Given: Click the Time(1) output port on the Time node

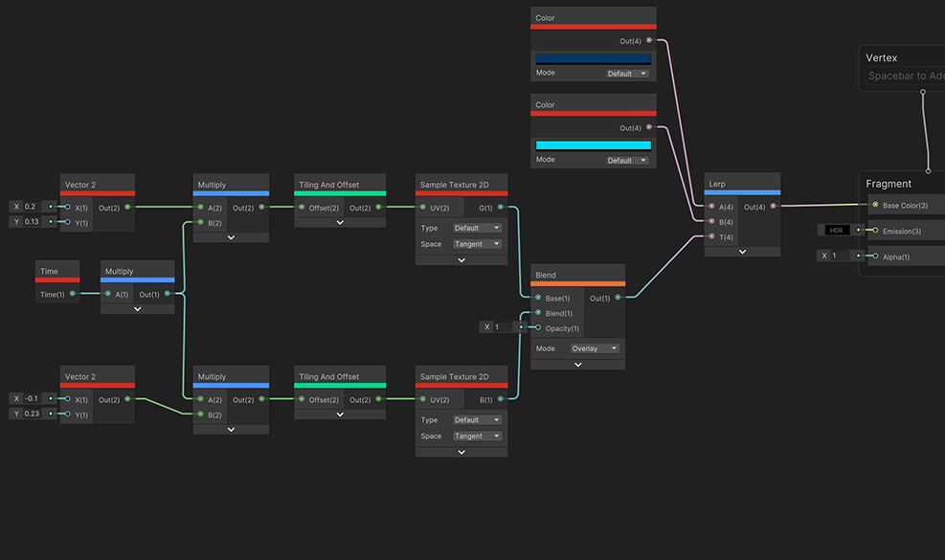Looking at the screenshot, I should (73, 294).
